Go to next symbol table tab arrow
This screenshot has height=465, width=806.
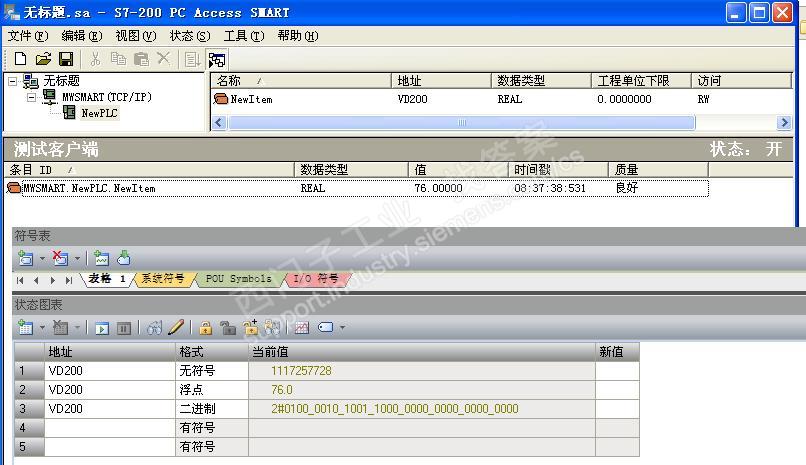pyautogui.click(x=52, y=280)
